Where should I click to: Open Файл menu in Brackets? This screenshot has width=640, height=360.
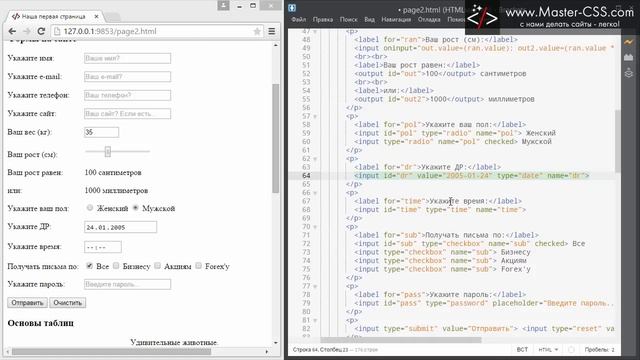(299, 19)
